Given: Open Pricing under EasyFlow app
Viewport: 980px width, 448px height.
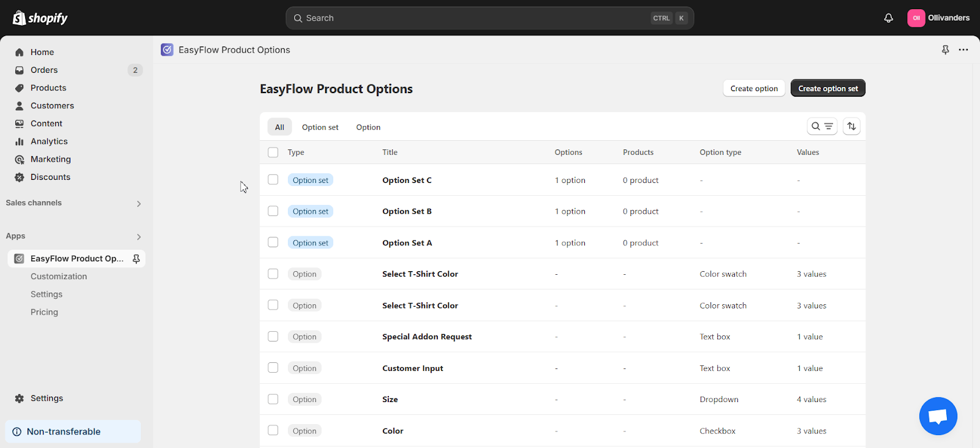Looking at the screenshot, I should (44, 312).
